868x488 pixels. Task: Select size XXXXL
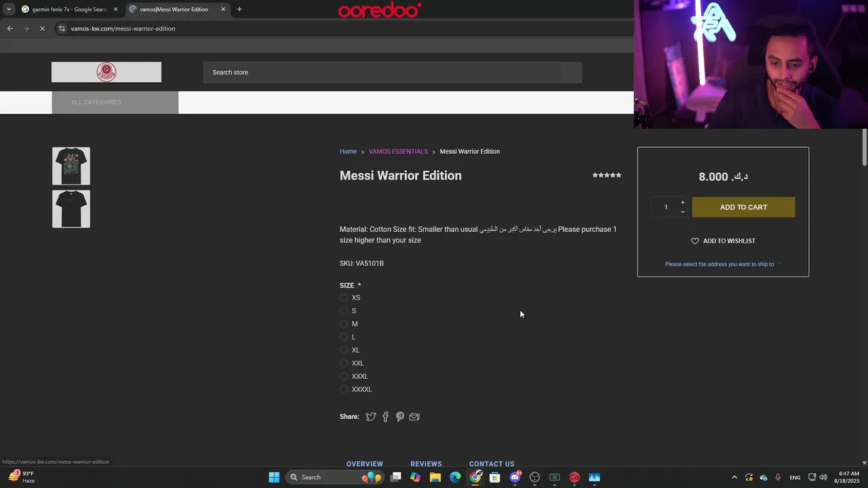click(x=344, y=389)
